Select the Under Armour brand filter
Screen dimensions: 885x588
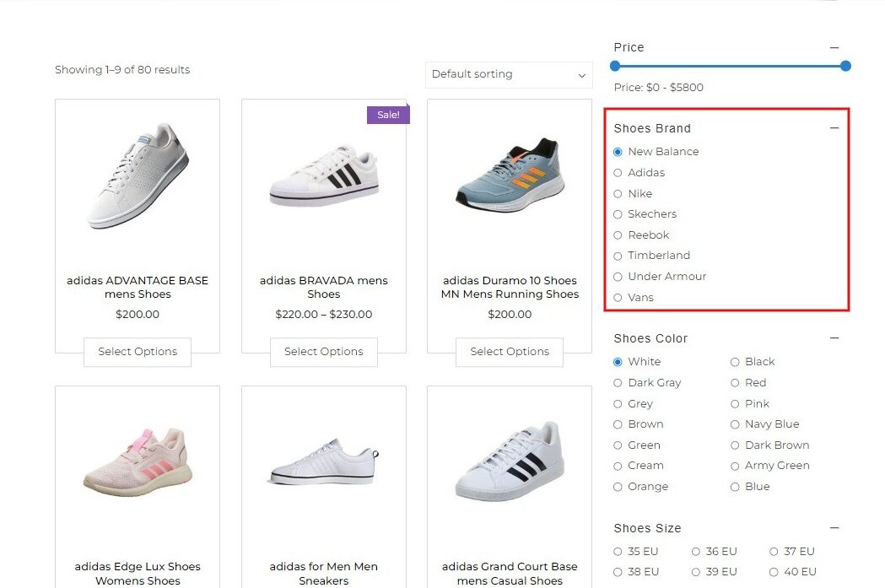618,277
